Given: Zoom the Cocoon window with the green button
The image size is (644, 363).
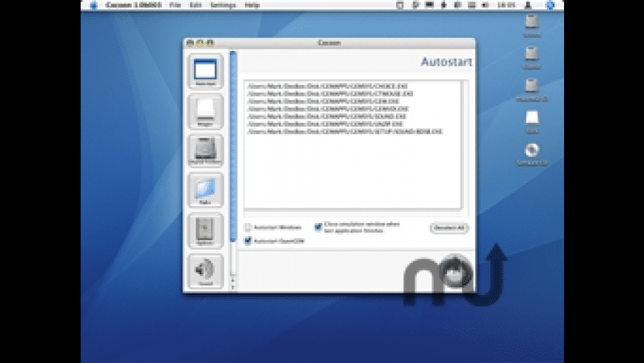Looking at the screenshot, I should 210,42.
